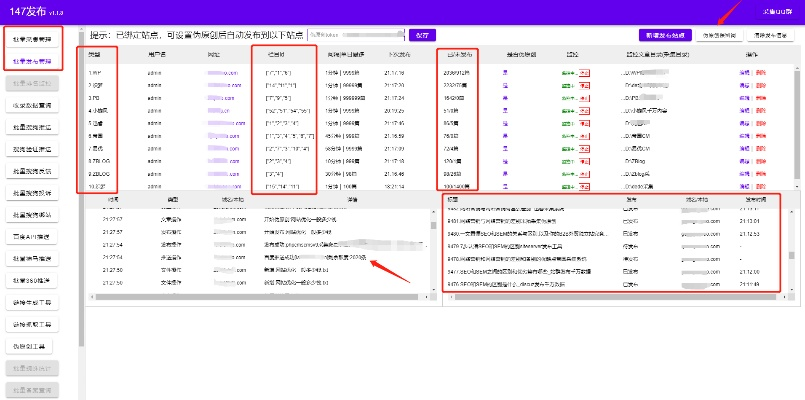Click the red delete link in the 9 ZBLOG row
805x400 pixels.
click(760, 174)
